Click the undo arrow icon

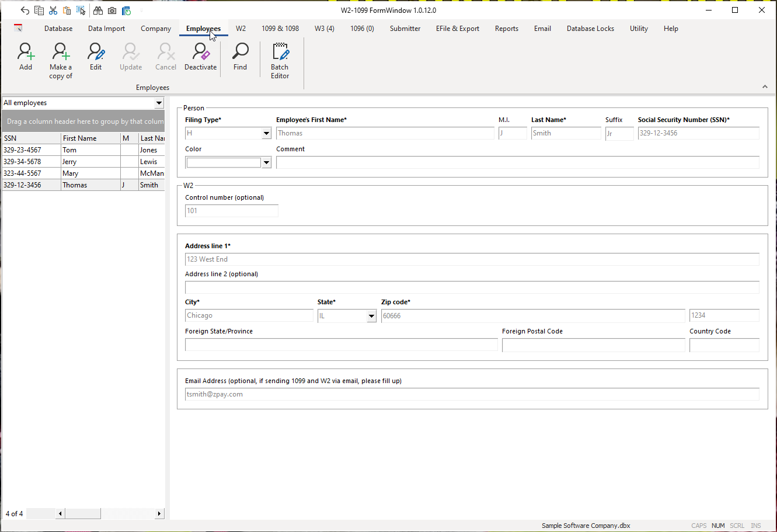(x=25, y=11)
